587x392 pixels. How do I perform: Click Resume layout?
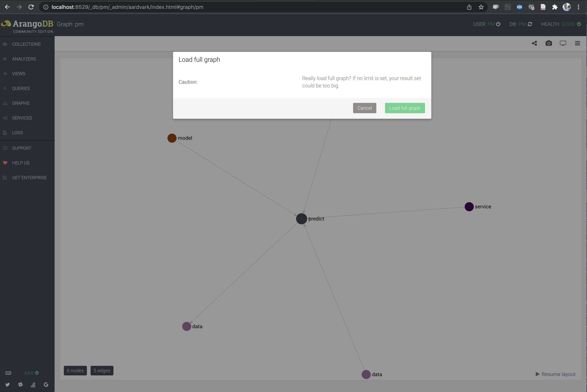[555, 374]
